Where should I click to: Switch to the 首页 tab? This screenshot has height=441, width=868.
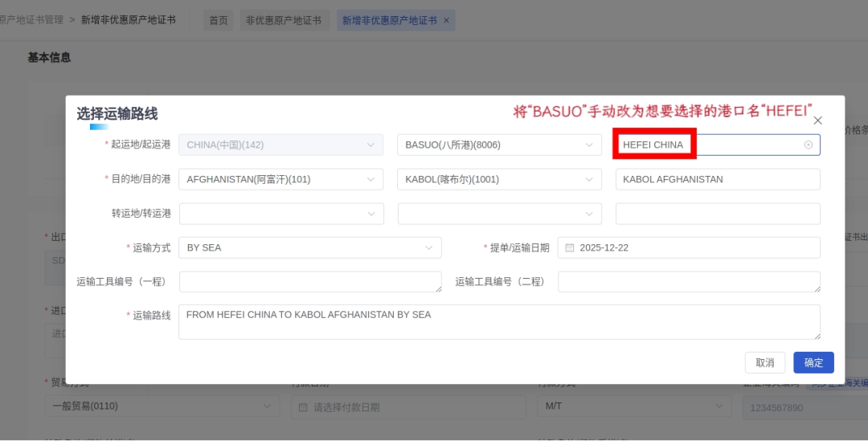click(219, 20)
